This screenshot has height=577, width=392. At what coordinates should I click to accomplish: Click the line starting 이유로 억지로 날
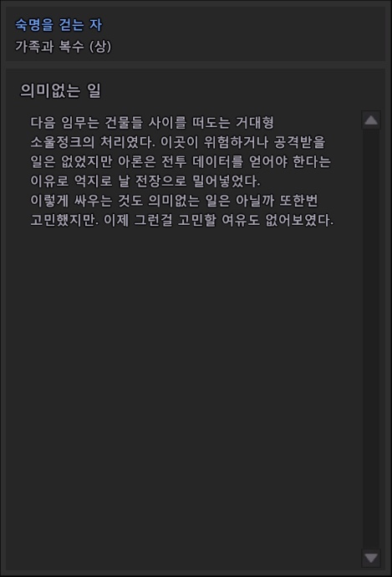click(145, 181)
